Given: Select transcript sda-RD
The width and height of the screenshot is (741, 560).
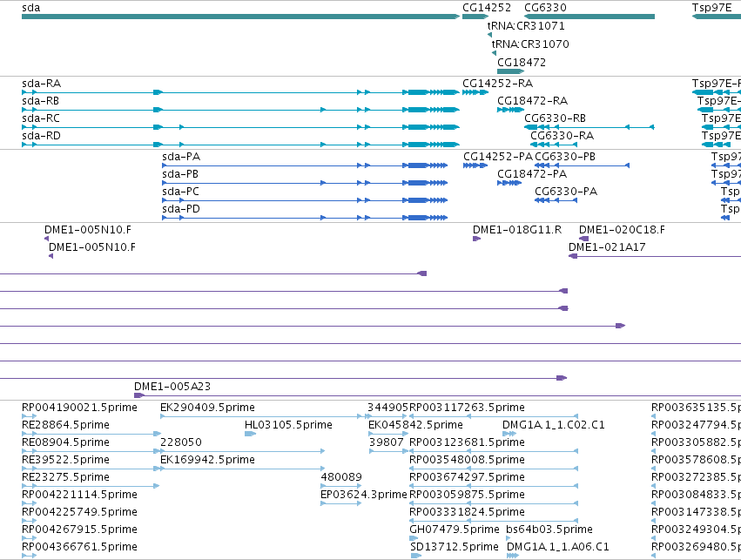Looking at the screenshot, I should point(240,145).
